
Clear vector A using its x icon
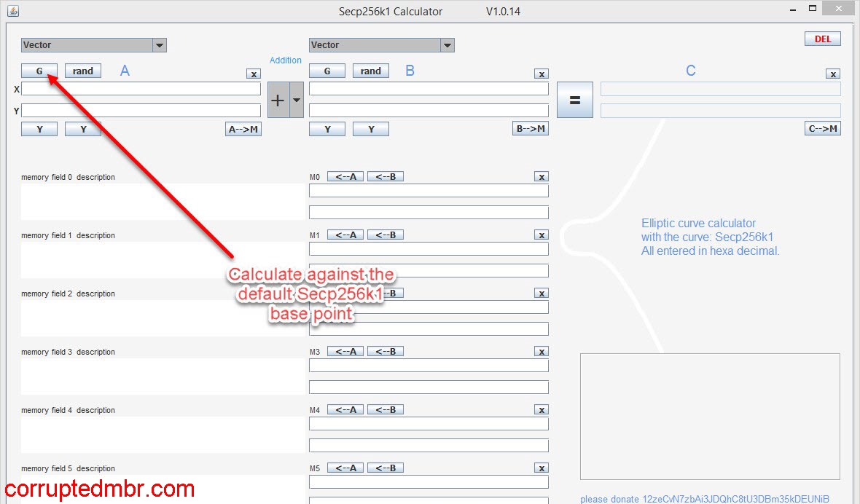(x=254, y=74)
